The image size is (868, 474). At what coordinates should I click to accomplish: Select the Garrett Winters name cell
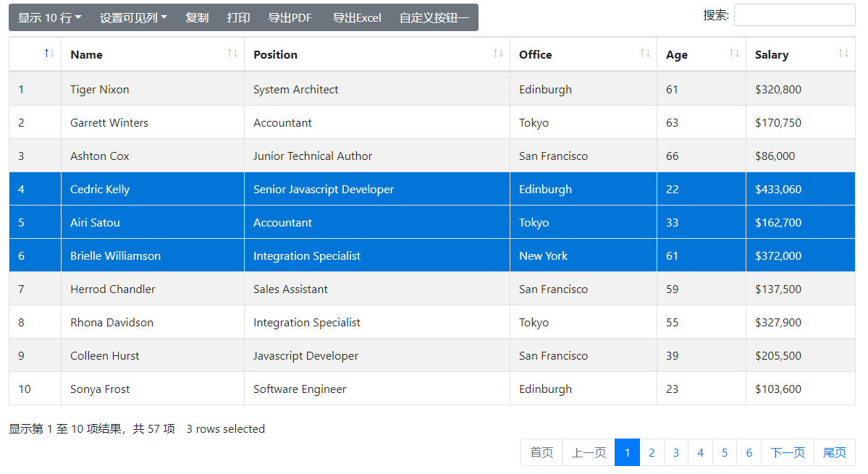[x=152, y=122]
